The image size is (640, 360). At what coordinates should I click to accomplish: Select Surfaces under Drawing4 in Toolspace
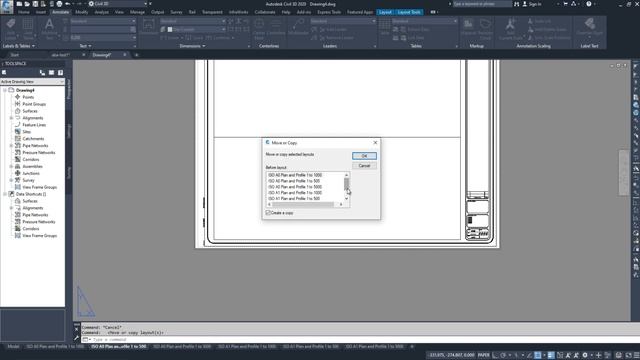30,111
